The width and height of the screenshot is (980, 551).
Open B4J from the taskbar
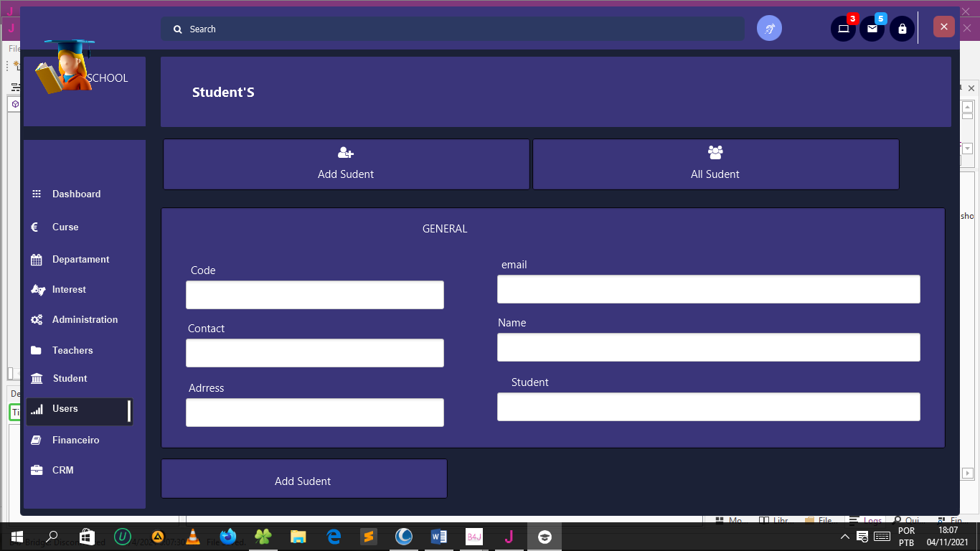474,537
